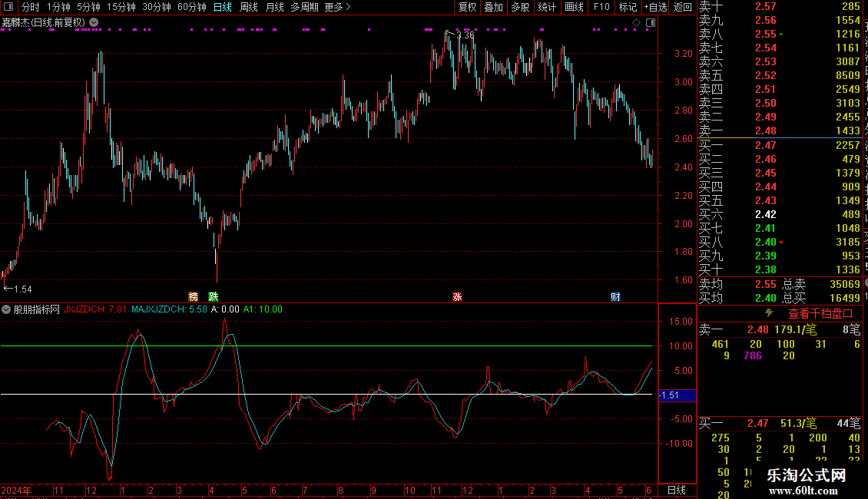Expand the 更多 periods menu
The height and width of the screenshot is (499, 868).
pyautogui.click(x=337, y=7)
